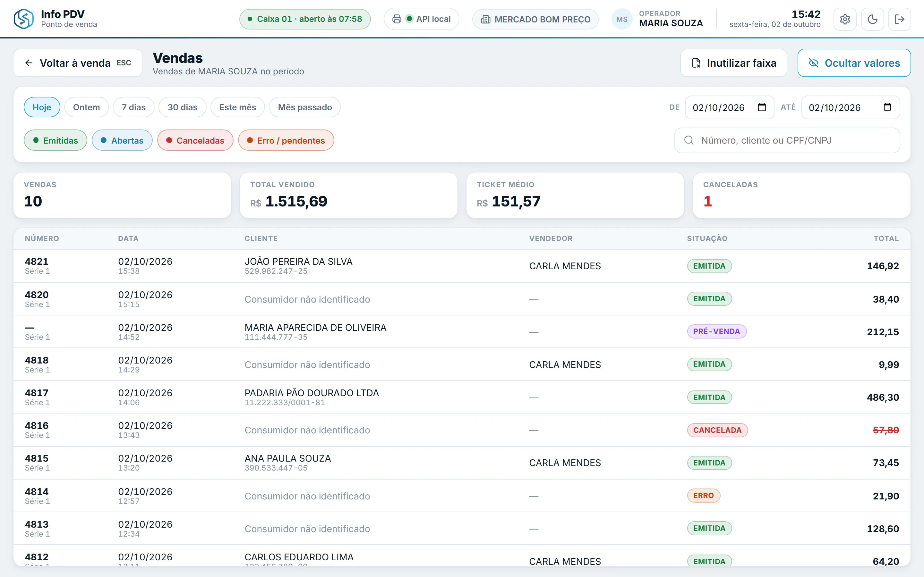The height and width of the screenshot is (577, 924).
Task: Open the Caixa 01 status badge
Action: [x=305, y=19]
